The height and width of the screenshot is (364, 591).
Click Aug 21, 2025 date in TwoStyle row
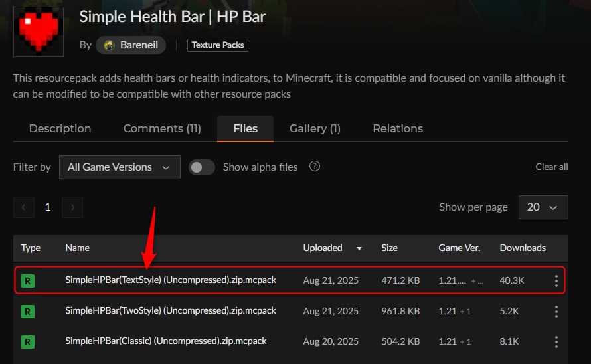click(331, 311)
